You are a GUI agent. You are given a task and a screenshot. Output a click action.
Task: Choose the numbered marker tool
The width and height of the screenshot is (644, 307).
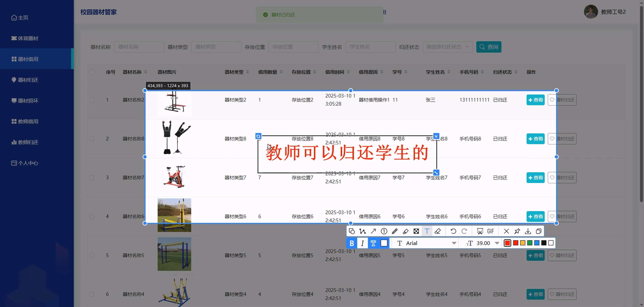point(384,231)
